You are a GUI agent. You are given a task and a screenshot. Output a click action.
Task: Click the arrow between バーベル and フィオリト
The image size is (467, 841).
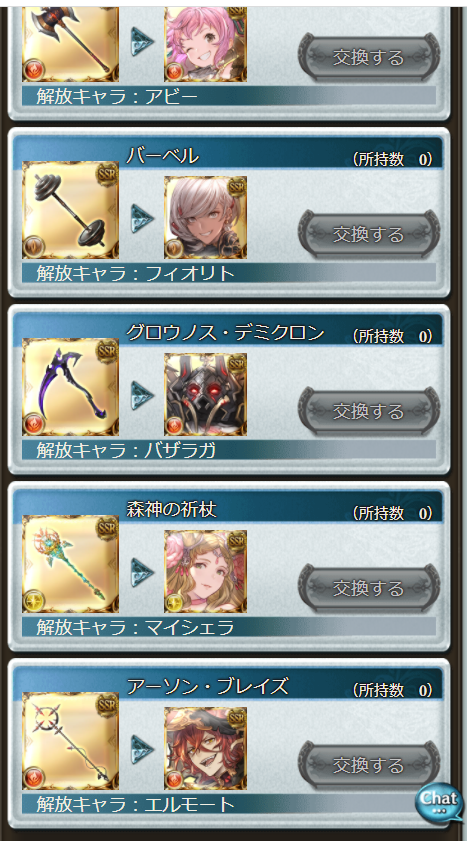click(143, 218)
